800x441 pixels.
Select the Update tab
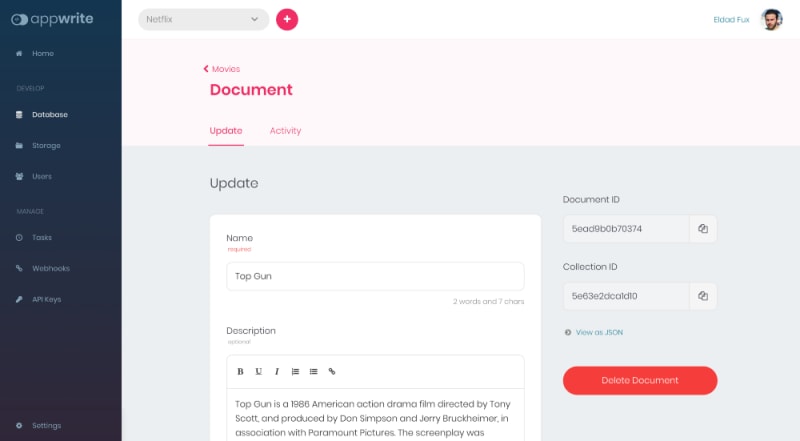pyautogui.click(x=226, y=131)
